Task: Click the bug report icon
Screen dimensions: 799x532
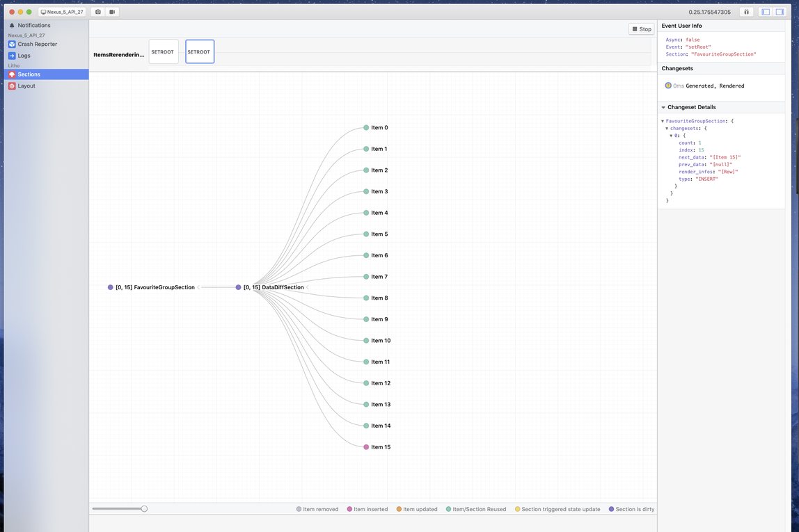Action: [746, 12]
